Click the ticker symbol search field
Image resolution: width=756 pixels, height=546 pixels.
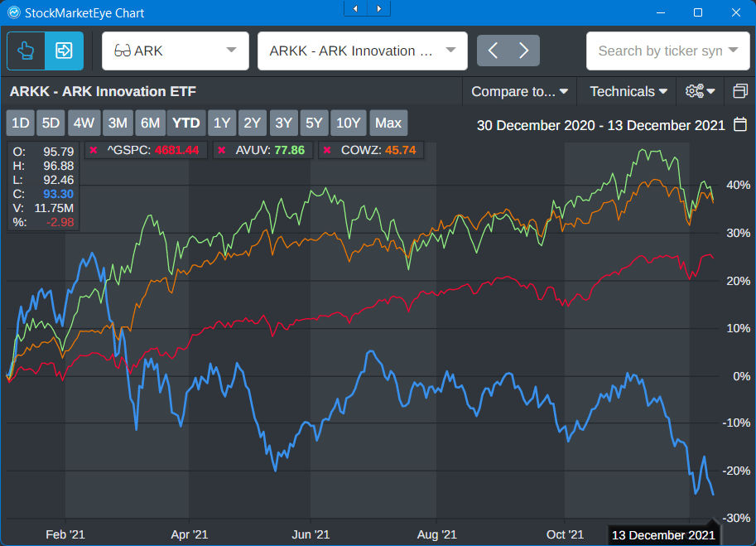[660, 51]
